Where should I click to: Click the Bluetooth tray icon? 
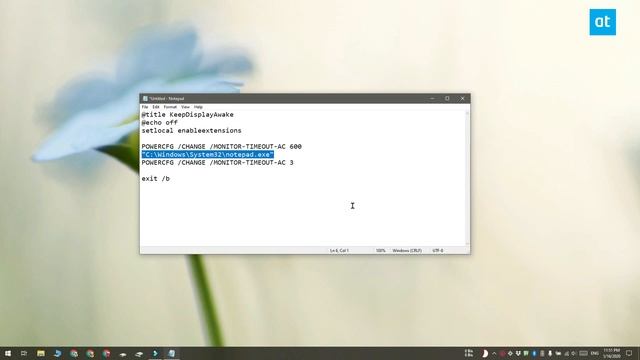(534, 353)
